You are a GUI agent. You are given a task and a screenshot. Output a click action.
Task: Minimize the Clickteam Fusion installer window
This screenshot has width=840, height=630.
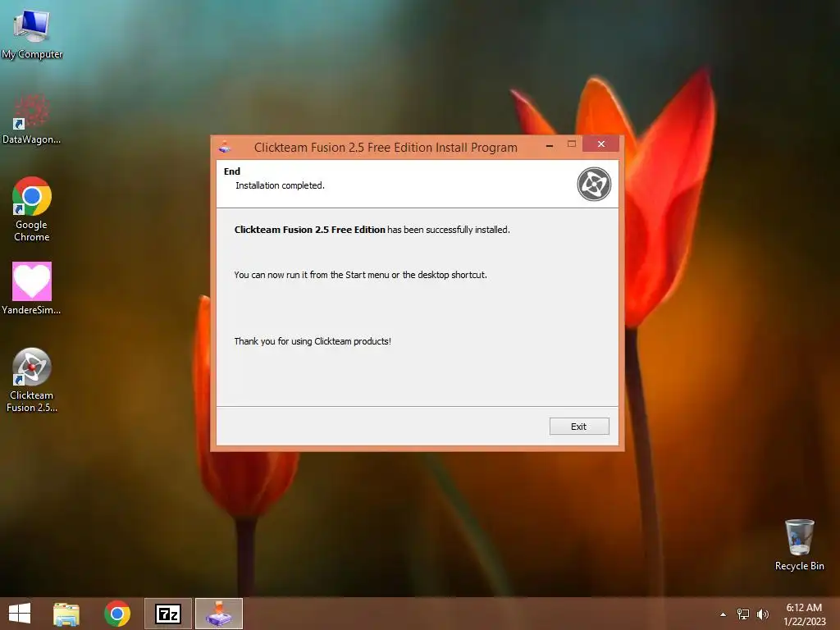pyautogui.click(x=550, y=144)
